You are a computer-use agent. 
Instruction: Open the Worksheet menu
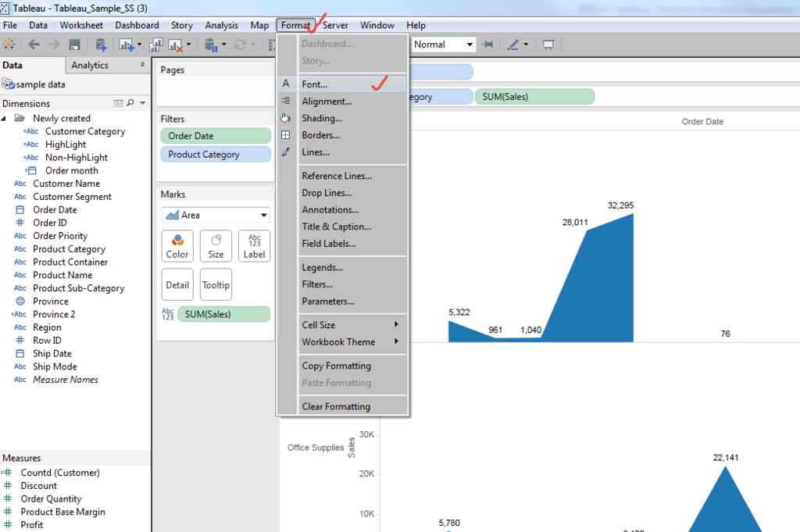pos(81,25)
